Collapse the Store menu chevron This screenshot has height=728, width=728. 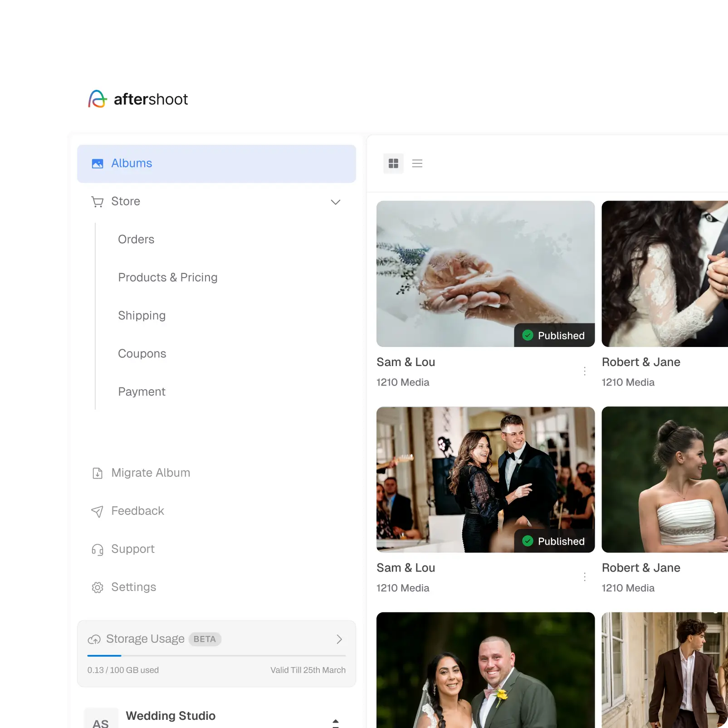point(335,202)
